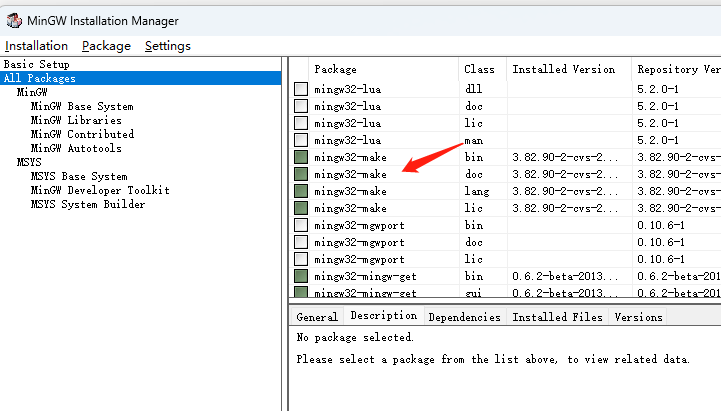Select MinGW Base System category
Screen dimensions: 721x411
(82, 106)
